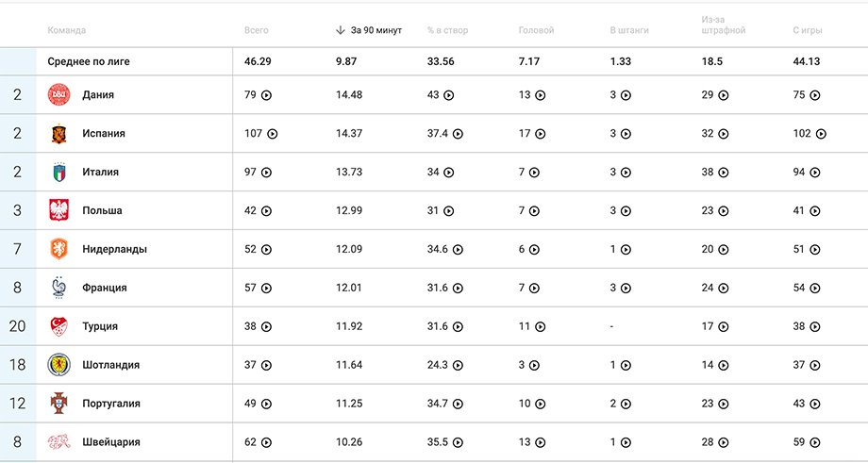Play Turkey's 11 headed shots video

point(541,327)
